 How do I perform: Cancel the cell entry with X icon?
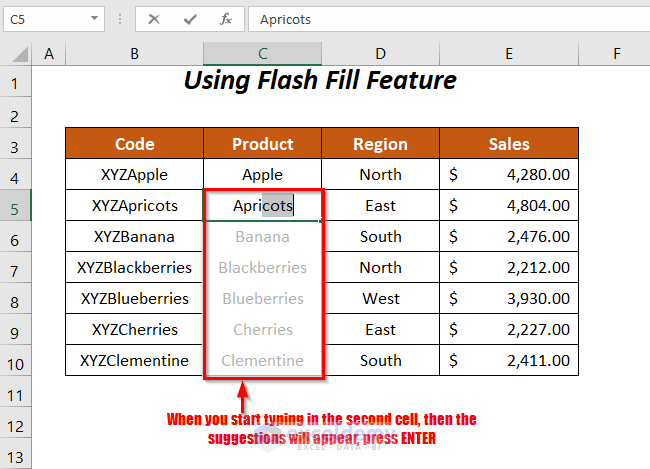(x=154, y=19)
